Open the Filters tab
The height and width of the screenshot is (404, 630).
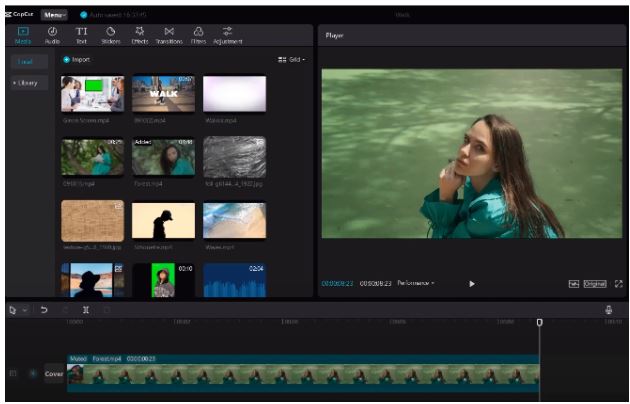pos(198,35)
